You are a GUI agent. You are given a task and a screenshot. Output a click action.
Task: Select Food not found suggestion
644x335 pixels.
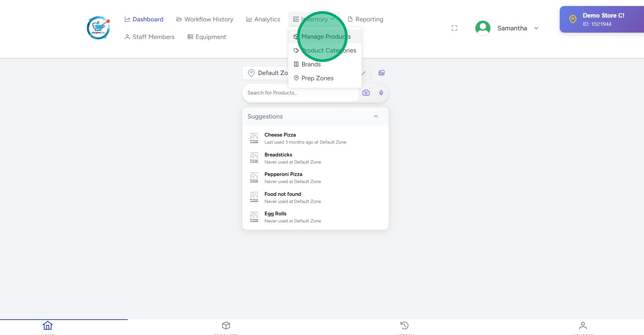point(315,197)
